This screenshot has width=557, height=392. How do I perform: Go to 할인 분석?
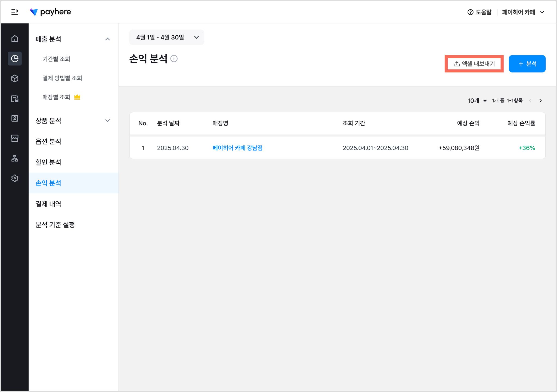[48, 162]
